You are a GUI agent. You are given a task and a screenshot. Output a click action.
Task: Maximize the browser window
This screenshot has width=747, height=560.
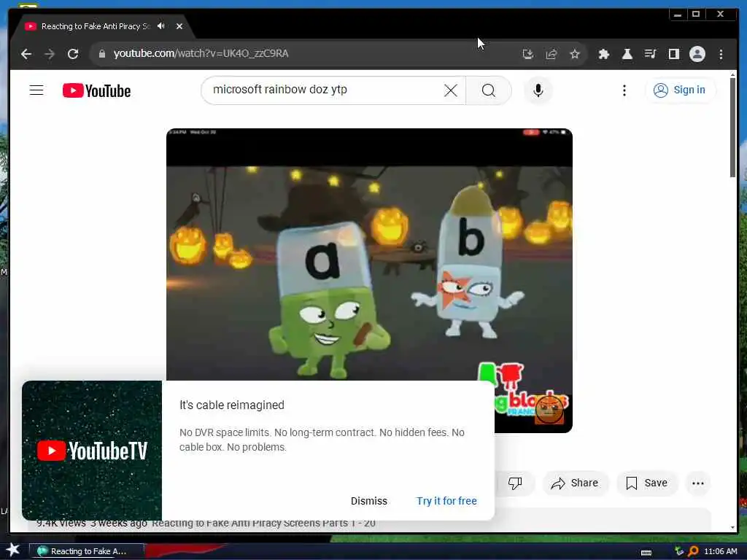696,15
